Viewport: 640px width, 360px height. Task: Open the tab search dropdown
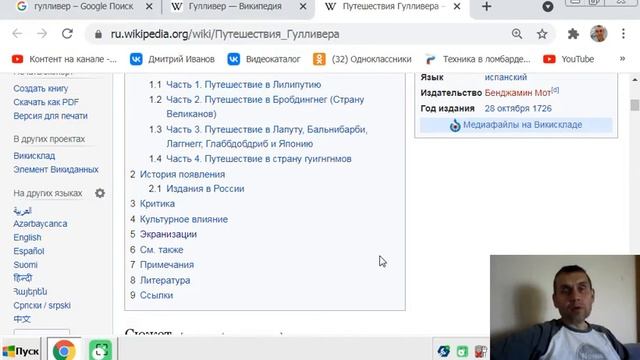click(548, 7)
